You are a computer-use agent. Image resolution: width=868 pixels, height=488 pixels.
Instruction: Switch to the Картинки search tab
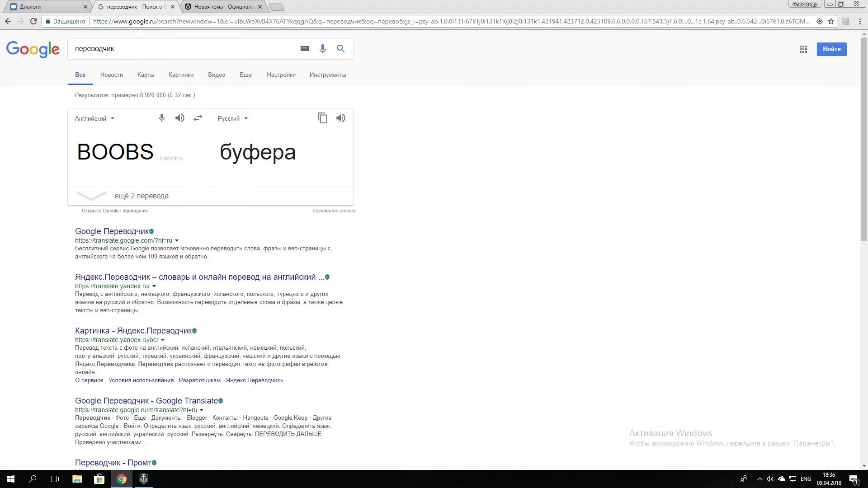(181, 75)
